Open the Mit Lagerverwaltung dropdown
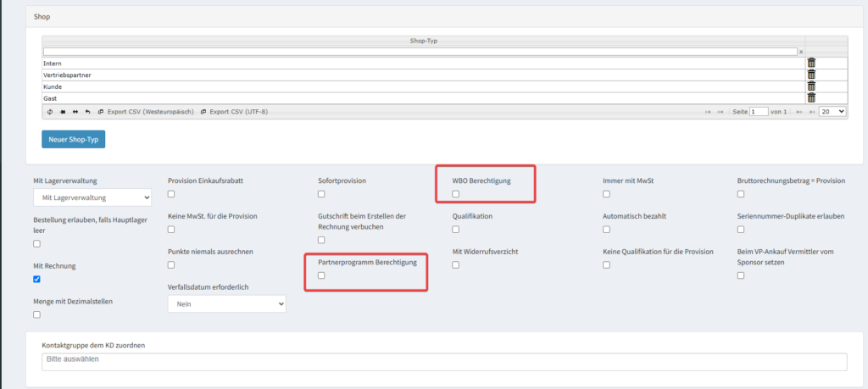Viewport: 868px width, 389px height. (92, 197)
